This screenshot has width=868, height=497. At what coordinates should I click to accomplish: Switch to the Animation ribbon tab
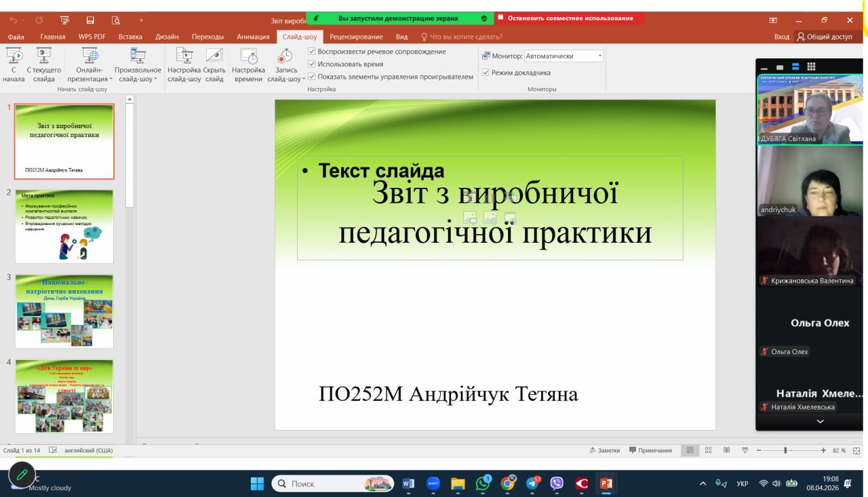253,37
